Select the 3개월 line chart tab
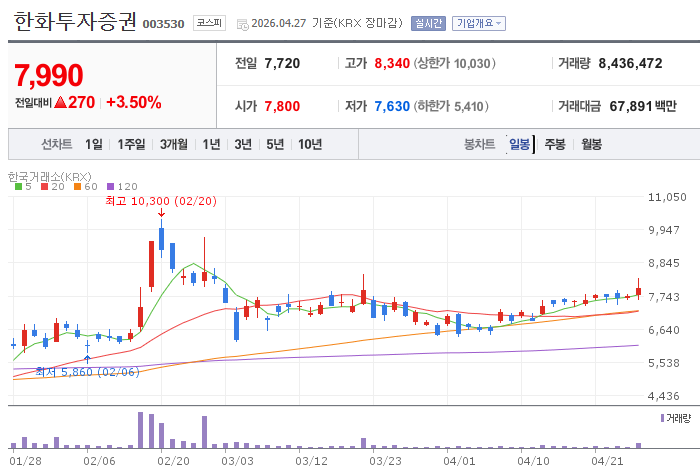Image resolution: width=700 pixels, height=475 pixels. tap(174, 144)
